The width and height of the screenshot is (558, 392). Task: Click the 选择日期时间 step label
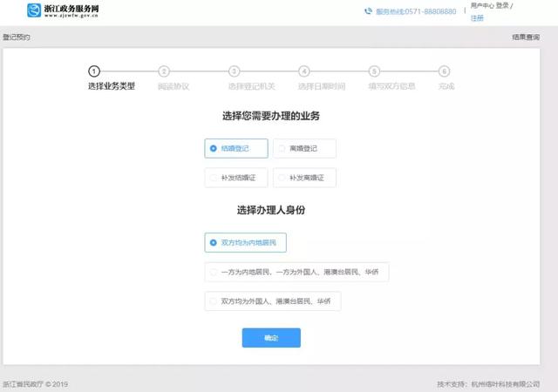(x=322, y=86)
